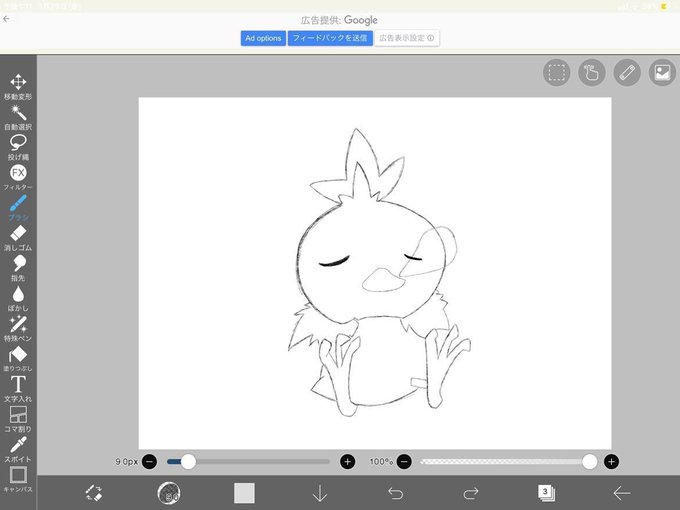Viewport: 680px width, 510px height.
Task: Redo the last undone stroke
Action: [x=471, y=493]
